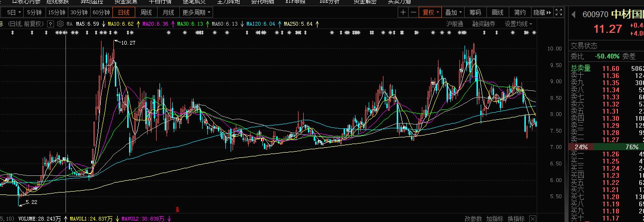The height and width of the screenshot is (222, 644).
Task: Click the MA10:6.62 indicator value
Action: (121, 23)
